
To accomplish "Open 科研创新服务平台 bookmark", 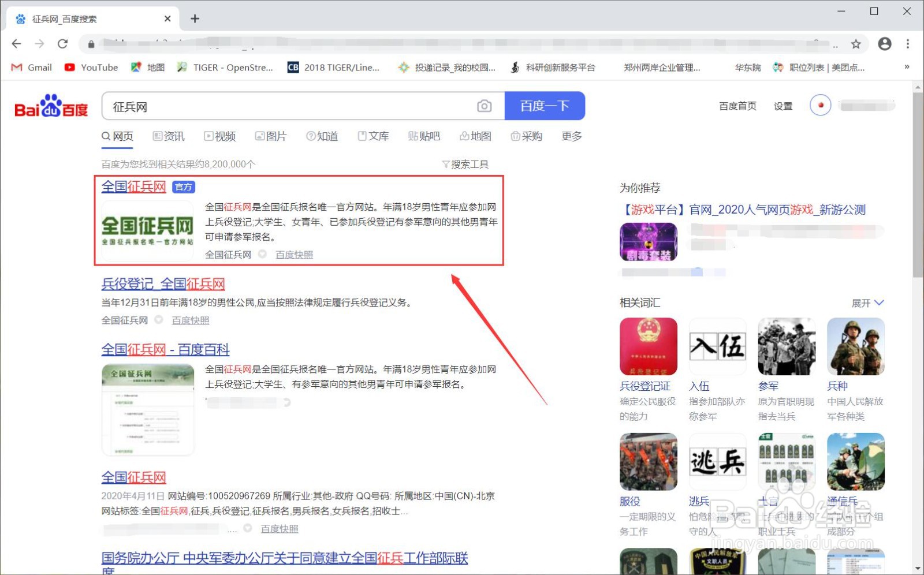I will coord(553,68).
